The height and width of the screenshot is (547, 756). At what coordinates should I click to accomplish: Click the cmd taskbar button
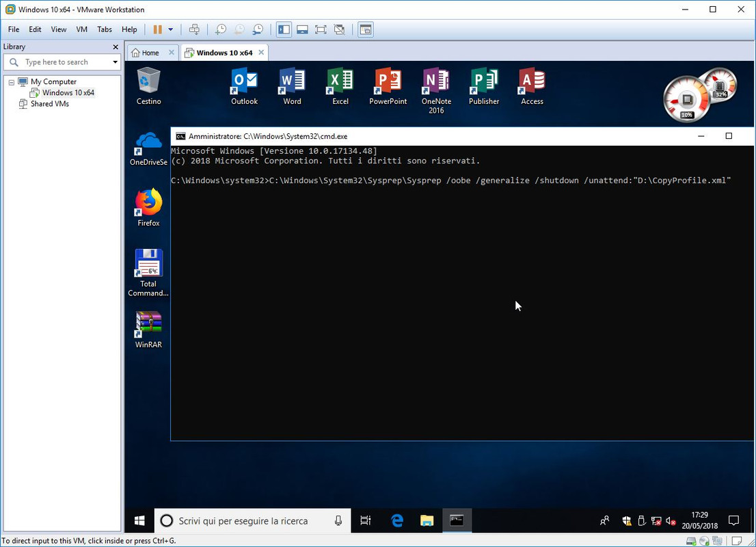pos(457,520)
